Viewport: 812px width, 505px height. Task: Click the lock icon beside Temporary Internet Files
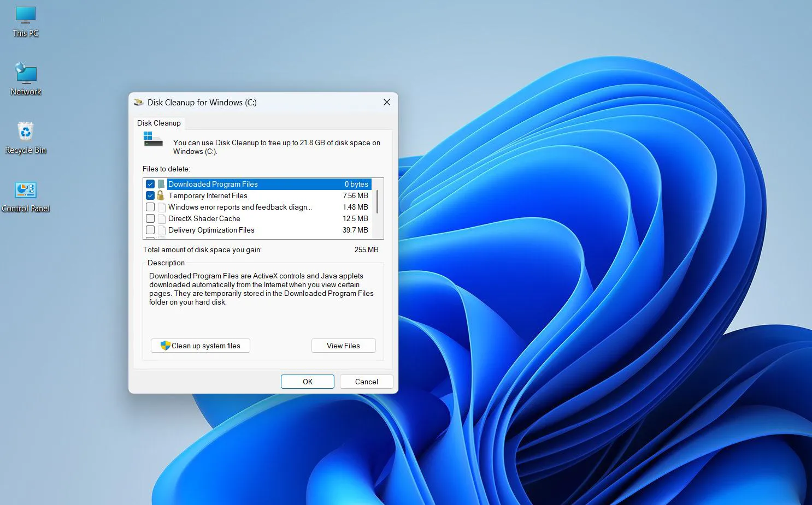tap(160, 195)
